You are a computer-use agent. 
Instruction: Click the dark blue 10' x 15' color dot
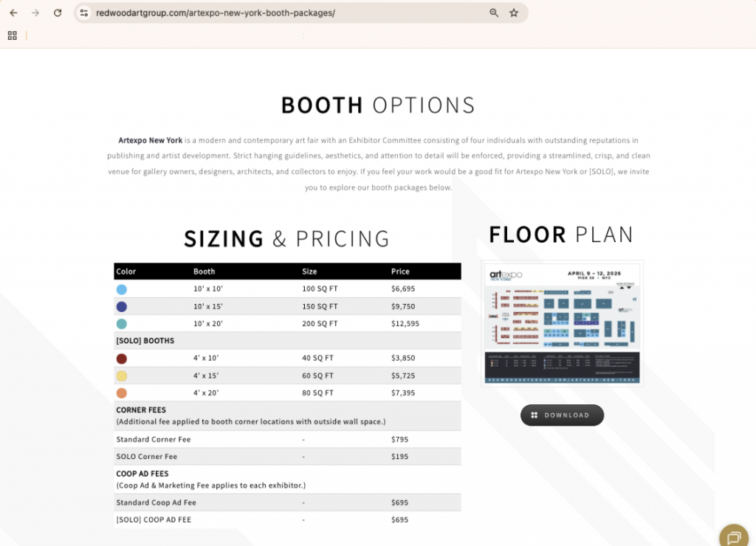(x=122, y=306)
